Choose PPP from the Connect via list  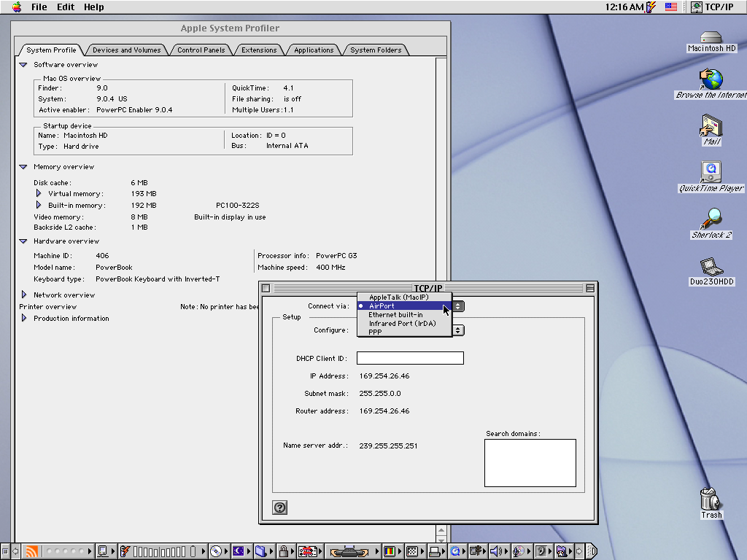pos(404,332)
